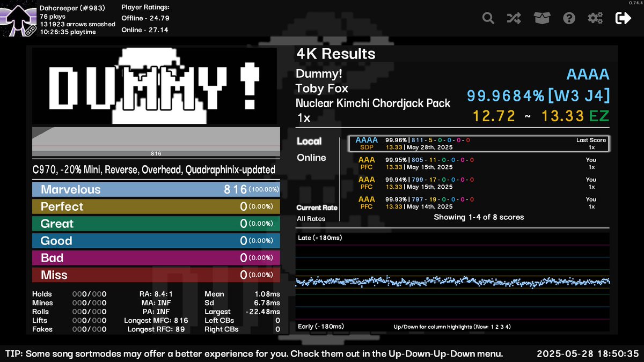The height and width of the screenshot is (362, 644).
Task: Click the AAAA grade text
Action: pos(588,75)
